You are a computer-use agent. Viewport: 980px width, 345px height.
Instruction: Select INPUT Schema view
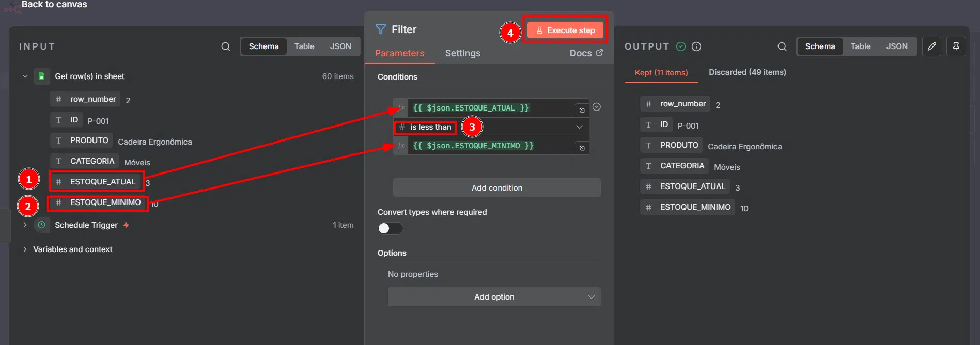[x=263, y=46]
